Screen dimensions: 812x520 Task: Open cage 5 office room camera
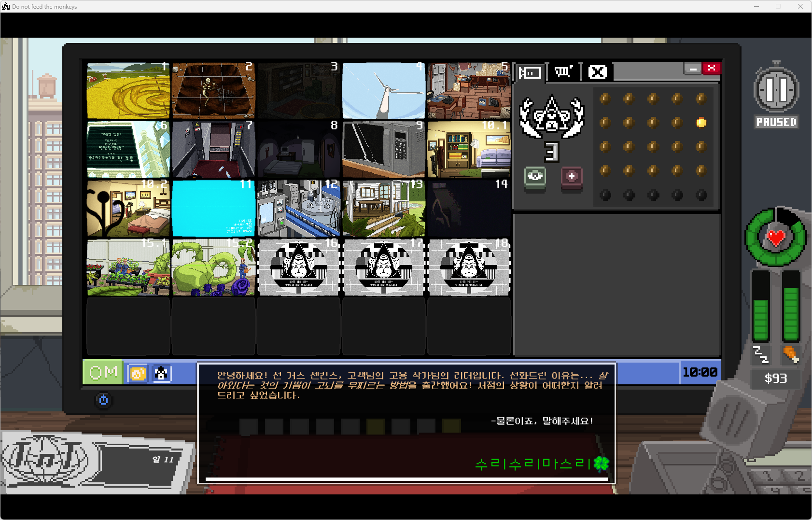tap(469, 90)
